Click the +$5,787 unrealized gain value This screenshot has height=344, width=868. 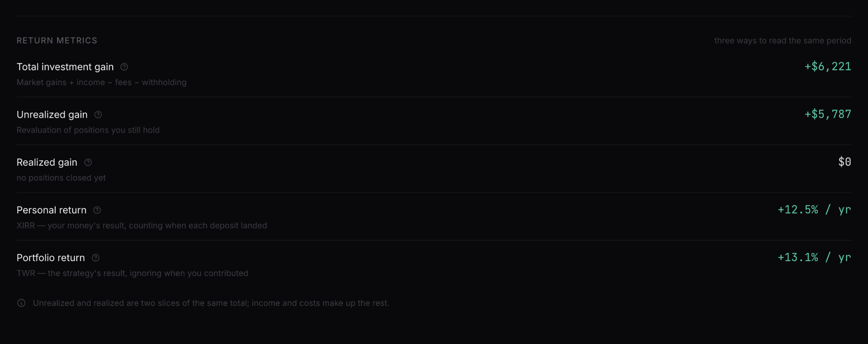(828, 114)
